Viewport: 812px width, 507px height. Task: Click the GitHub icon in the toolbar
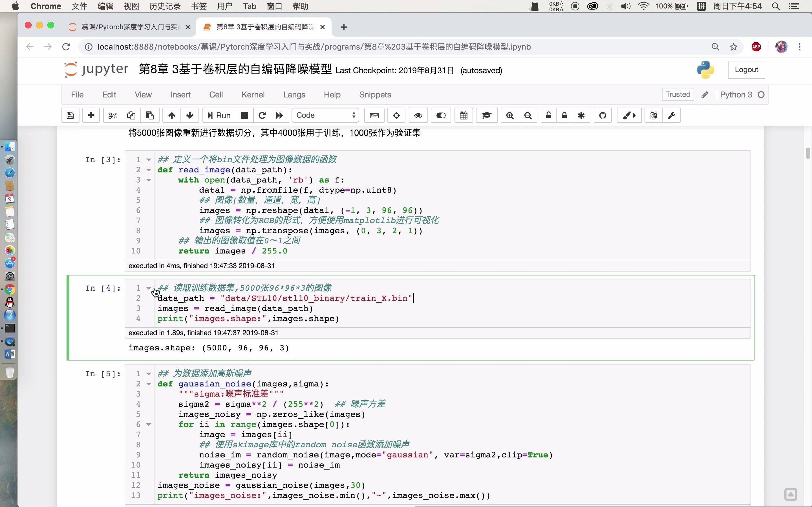point(603,115)
